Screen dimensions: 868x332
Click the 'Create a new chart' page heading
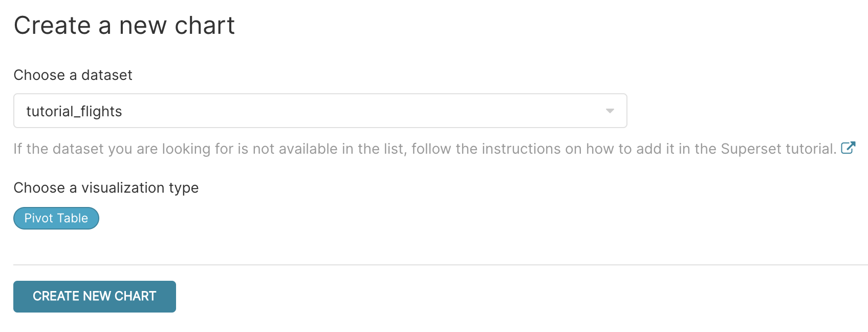(124, 26)
